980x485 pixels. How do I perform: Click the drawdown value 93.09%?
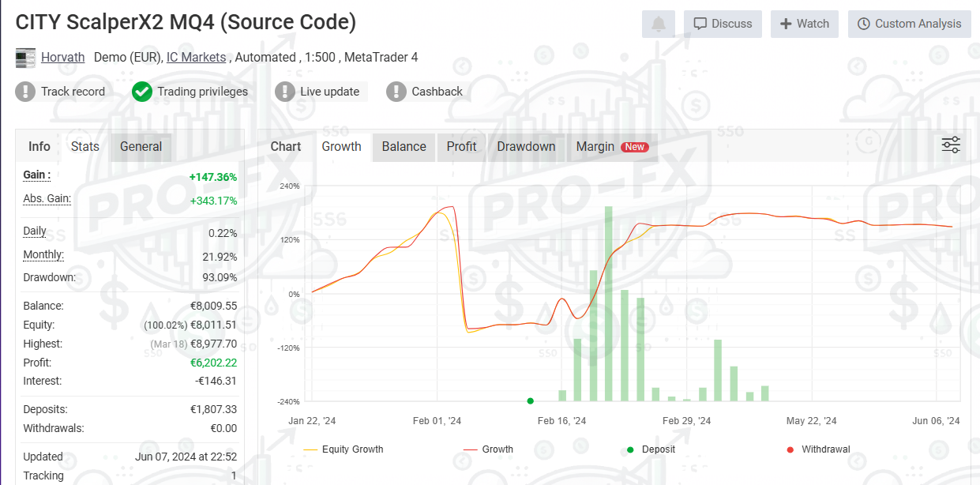tap(218, 277)
